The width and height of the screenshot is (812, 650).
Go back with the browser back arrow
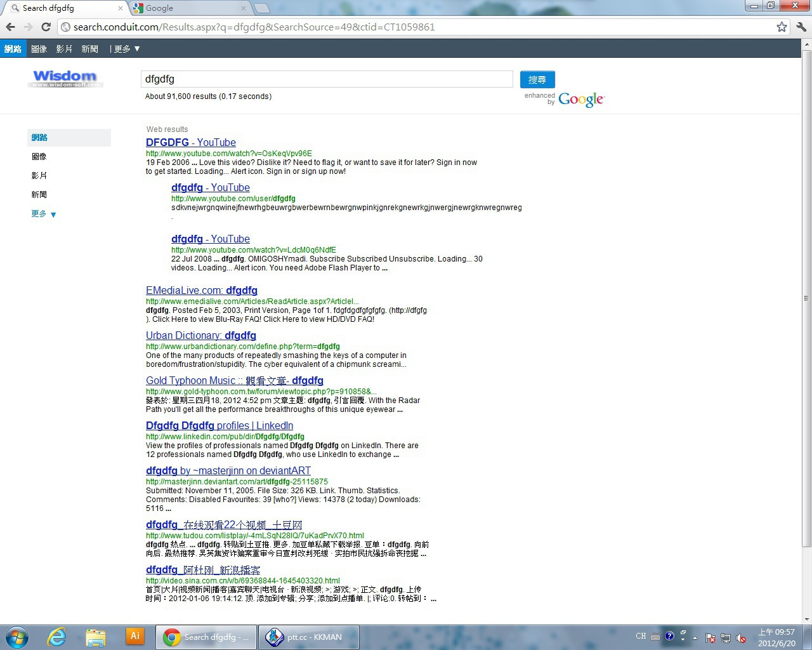pyautogui.click(x=11, y=27)
